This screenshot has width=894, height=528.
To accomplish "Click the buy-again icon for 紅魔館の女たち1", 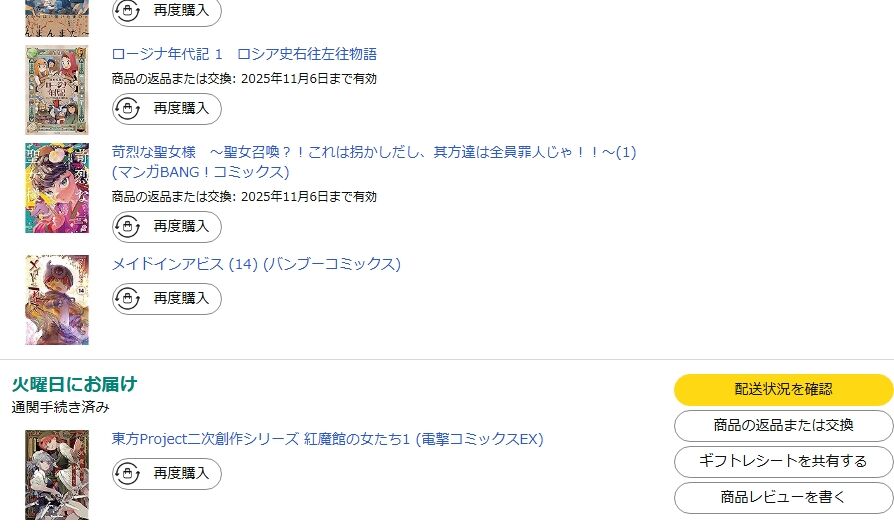I will 129,473.
